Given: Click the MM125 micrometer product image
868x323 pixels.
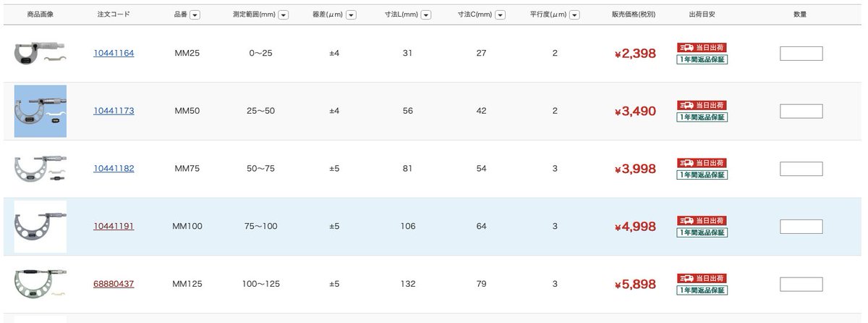Looking at the screenshot, I should 41,284.
